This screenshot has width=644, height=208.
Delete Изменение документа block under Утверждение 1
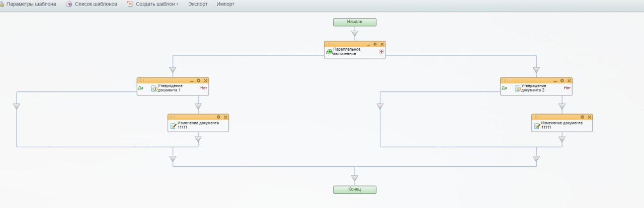tap(225, 117)
